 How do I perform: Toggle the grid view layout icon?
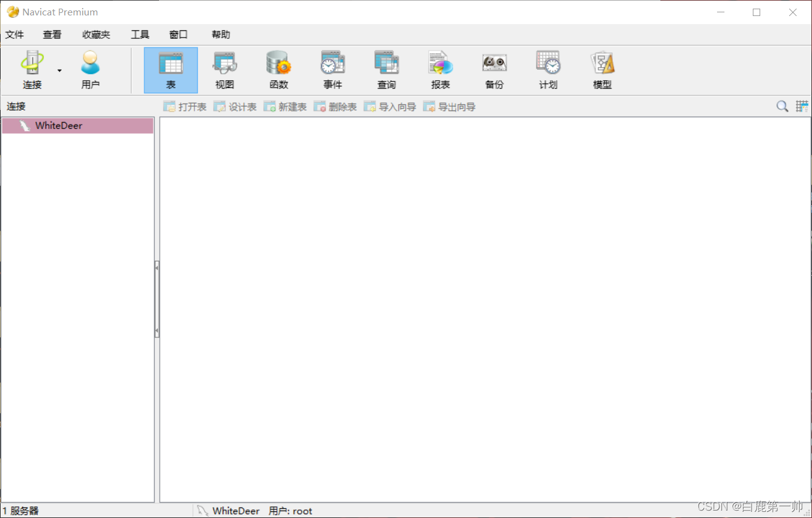[x=802, y=106]
